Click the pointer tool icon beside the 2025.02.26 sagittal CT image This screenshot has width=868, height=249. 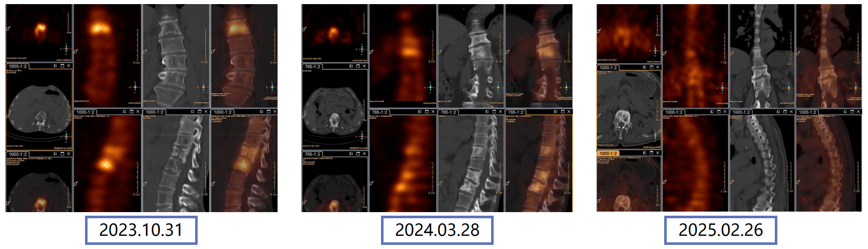(733, 181)
